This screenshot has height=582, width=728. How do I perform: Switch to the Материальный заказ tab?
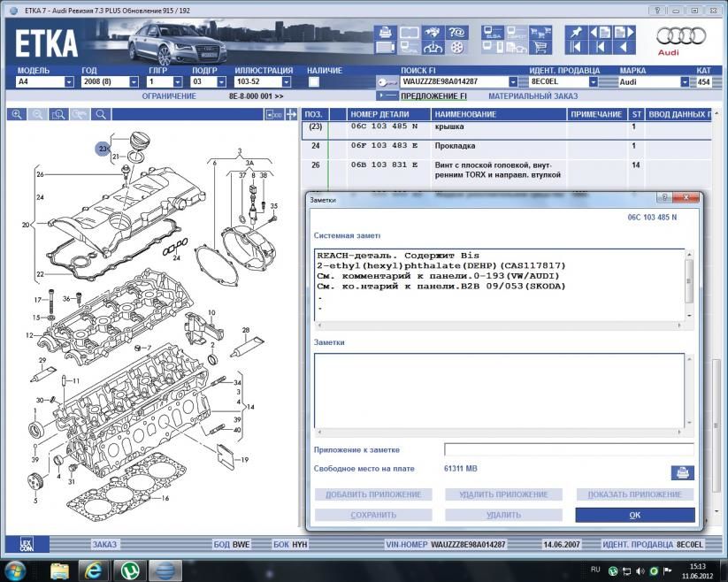point(533,96)
